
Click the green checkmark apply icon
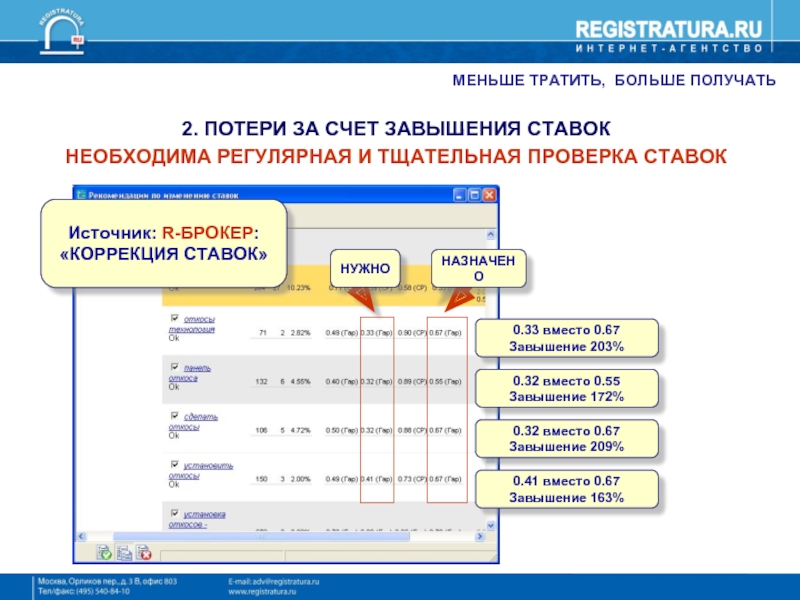tap(104, 552)
